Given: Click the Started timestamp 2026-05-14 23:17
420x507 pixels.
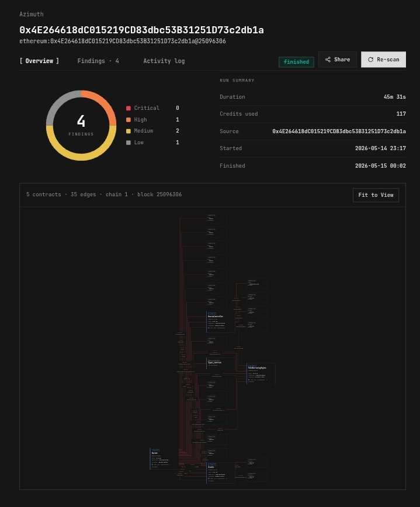Looking at the screenshot, I should coord(380,148).
